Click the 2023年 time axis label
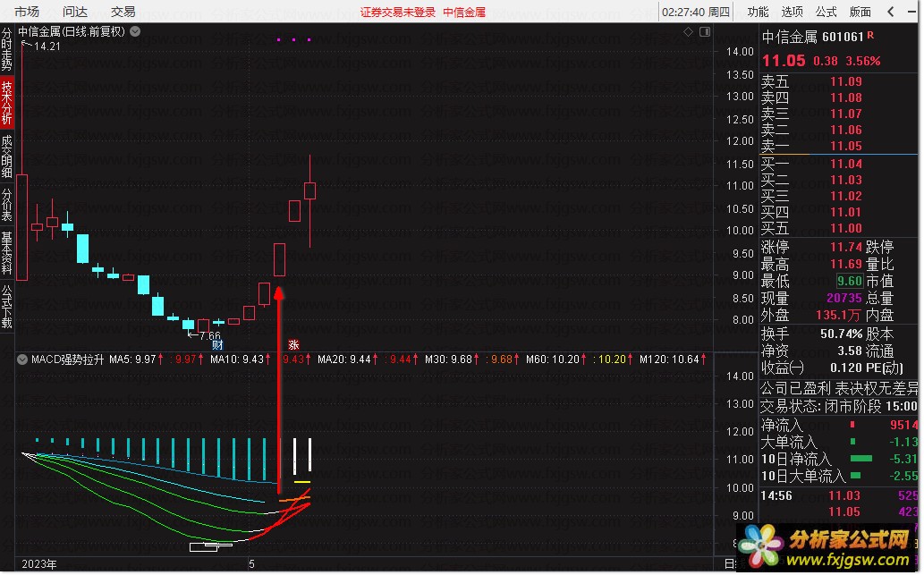 [x=38, y=564]
